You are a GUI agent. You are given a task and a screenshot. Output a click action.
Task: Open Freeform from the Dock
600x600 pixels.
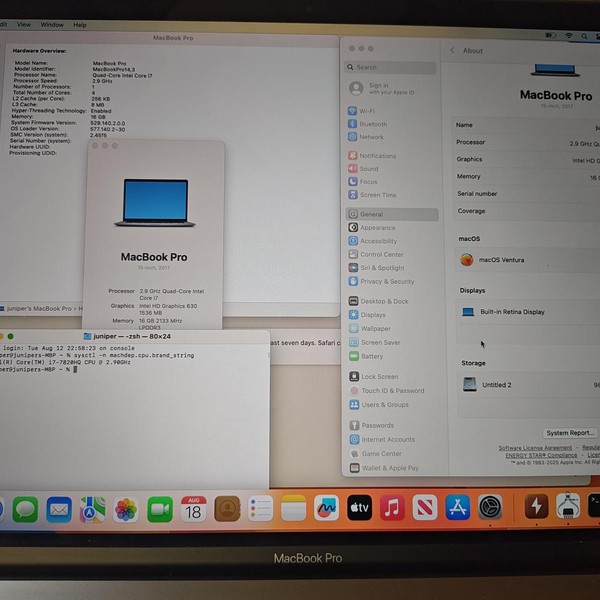(326, 508)
